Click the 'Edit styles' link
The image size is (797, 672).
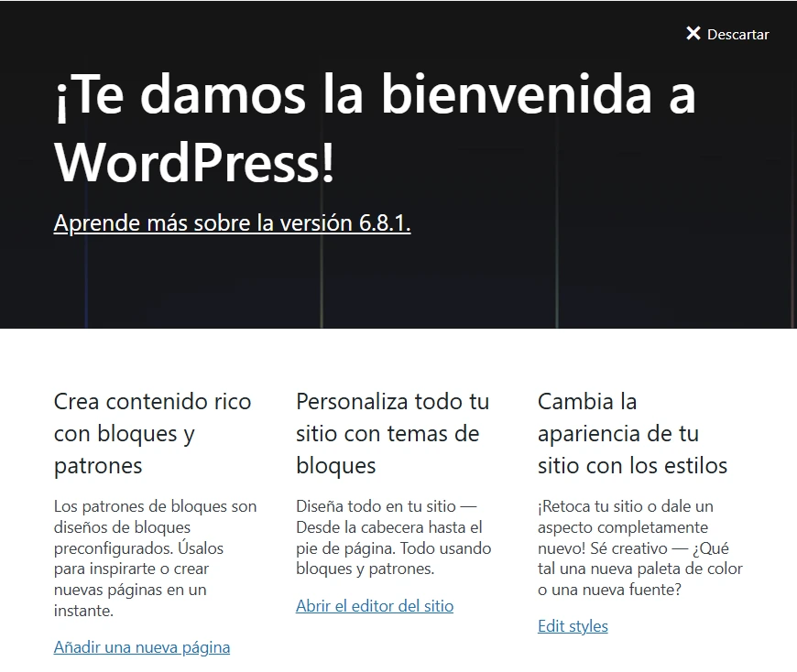pos(573,626)
